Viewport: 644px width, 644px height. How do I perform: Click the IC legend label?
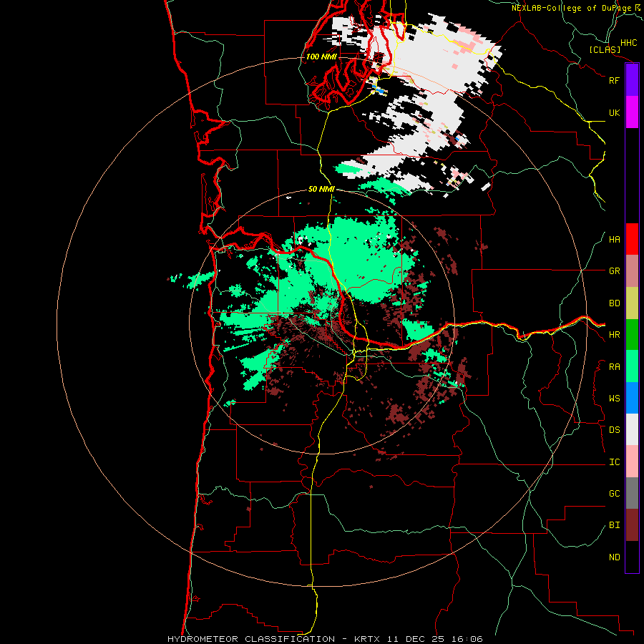(x=614, y=462)
